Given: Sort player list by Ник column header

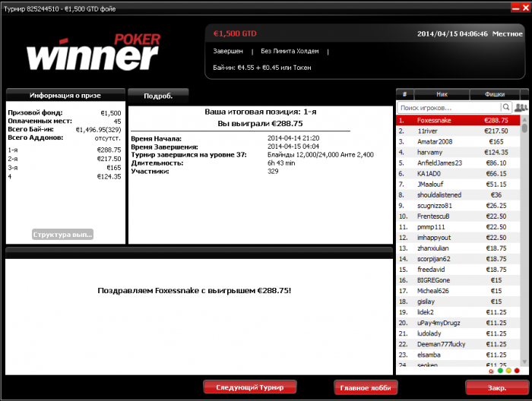Looking at the screenshot, I should pyautogui.click(x=442, y=94).
